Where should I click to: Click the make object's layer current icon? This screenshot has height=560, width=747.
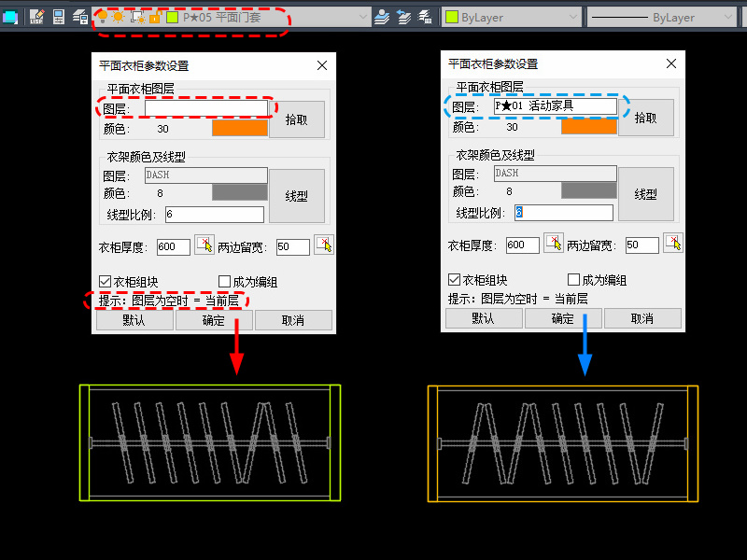(382, 18)
